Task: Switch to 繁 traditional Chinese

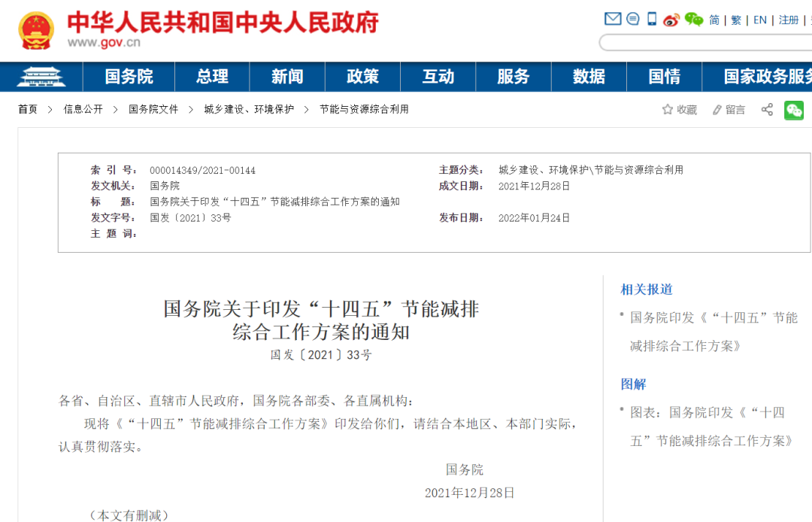Action: click(x=735, y=20)
